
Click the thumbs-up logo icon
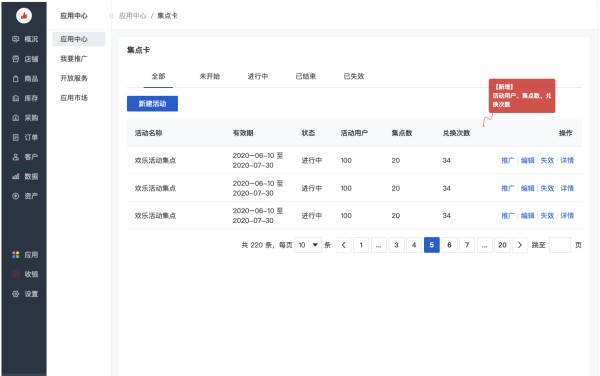pos(24,16)
